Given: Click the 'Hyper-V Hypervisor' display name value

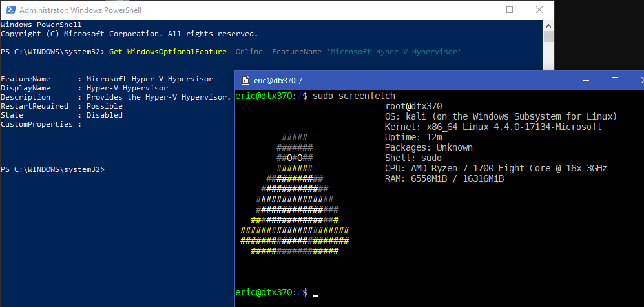Looking at the screenshot, I should coord(127,88).
